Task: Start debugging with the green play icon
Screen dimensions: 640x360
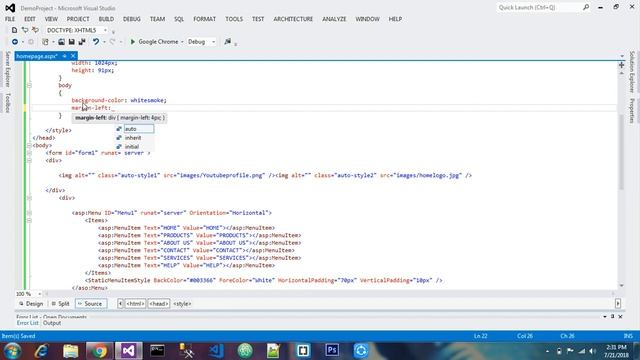Action: [133, 42]
